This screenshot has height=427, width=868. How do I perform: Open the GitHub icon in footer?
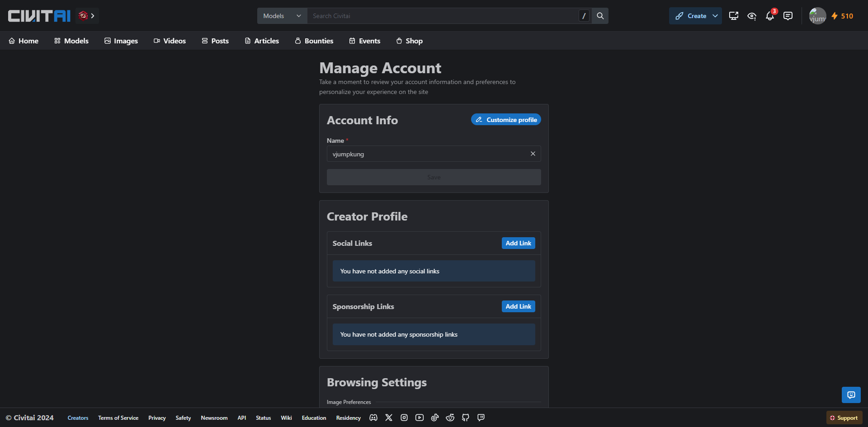click(x=466, y=418)
